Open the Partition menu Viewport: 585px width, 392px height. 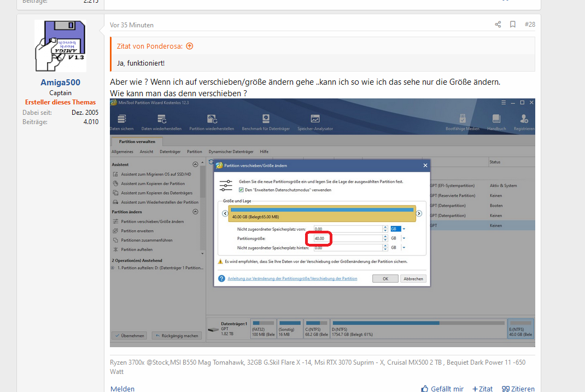pos(195,152)
